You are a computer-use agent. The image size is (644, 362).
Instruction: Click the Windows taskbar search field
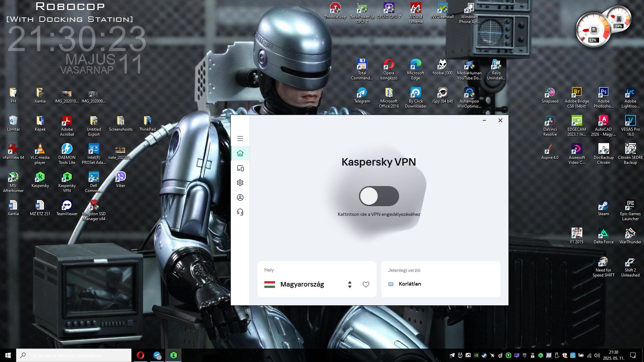click(x=74, y=355)
